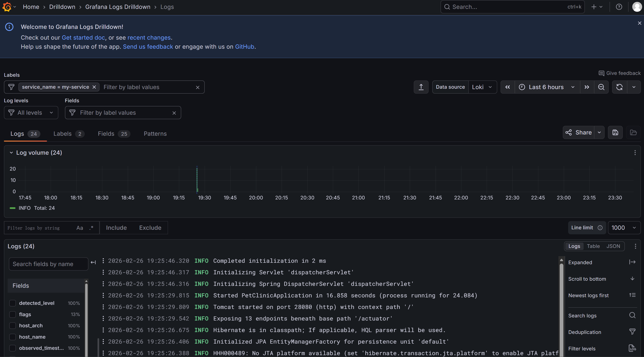Check the flags field checkbox
The image size is (644, 357).
(13, 314)
